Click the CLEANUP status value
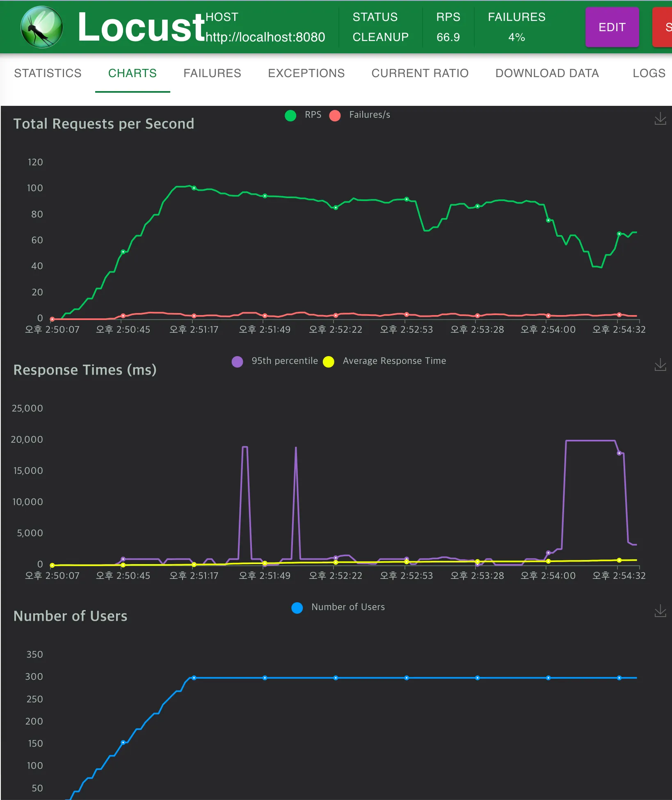The width and height of the screenshot is (672, 800). [x=380, y=37]
